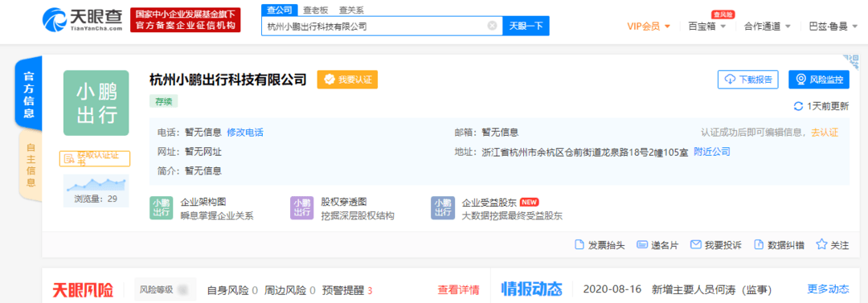Click the 发票抬头 invoice icon
This screenshot has width=868, height=303.
point(579,245)
